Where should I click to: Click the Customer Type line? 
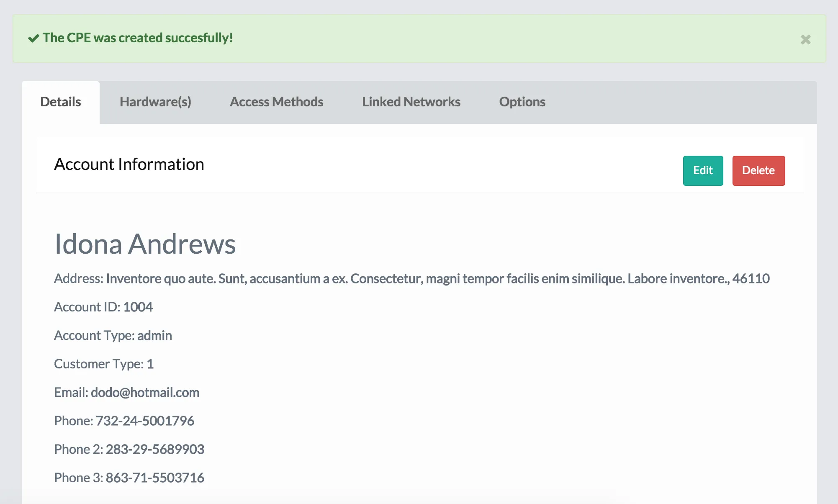104,364
